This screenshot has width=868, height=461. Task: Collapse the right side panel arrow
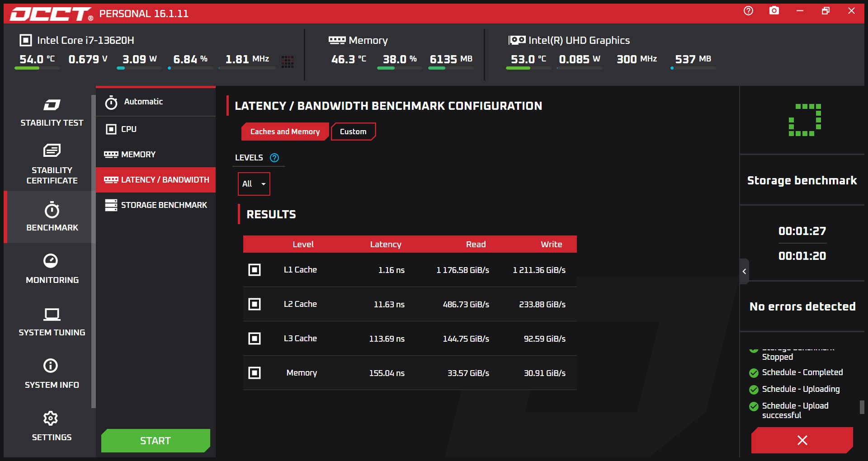pos(744,271)
